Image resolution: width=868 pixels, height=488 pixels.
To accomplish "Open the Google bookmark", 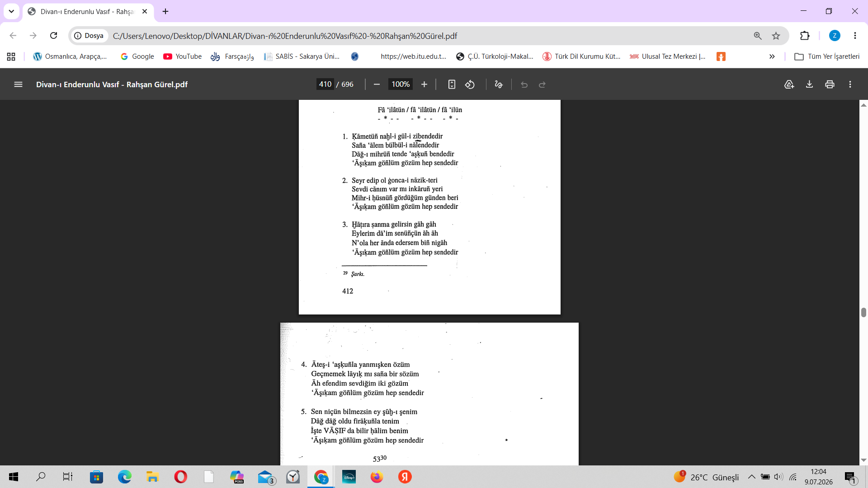I will [137, 56].
